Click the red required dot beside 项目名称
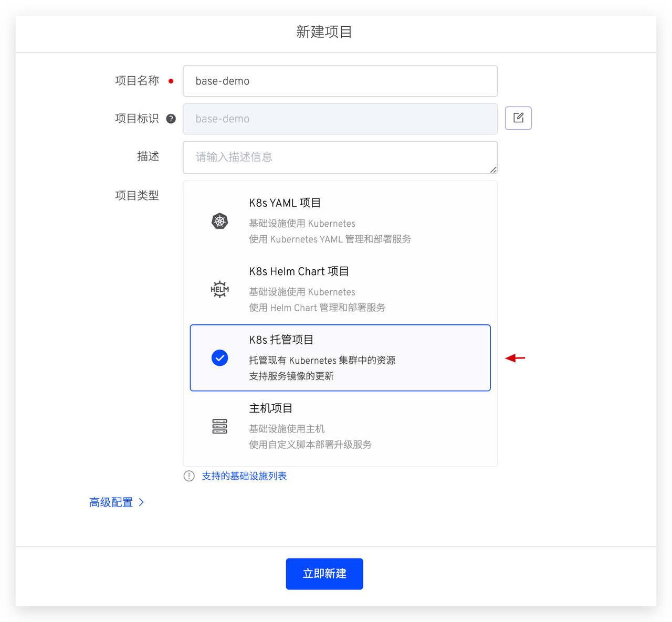The width and height of the screenshot is (672, 622). pos(171,81)
